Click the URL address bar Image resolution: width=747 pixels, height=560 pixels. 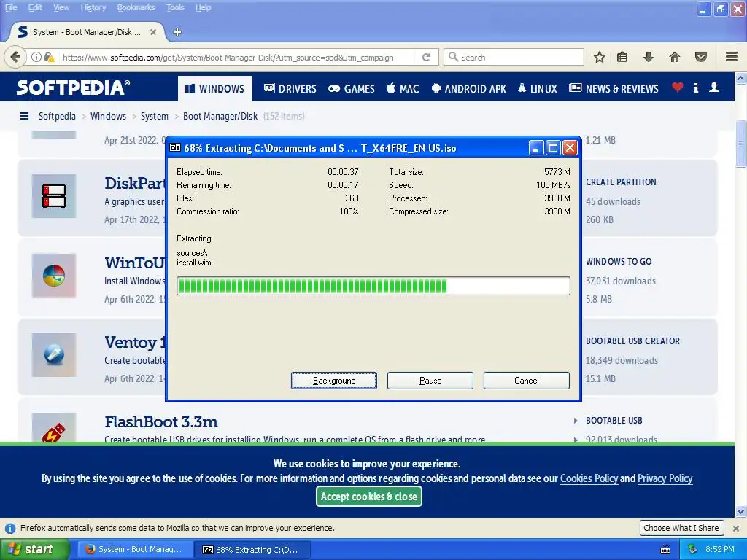[228, 57]
